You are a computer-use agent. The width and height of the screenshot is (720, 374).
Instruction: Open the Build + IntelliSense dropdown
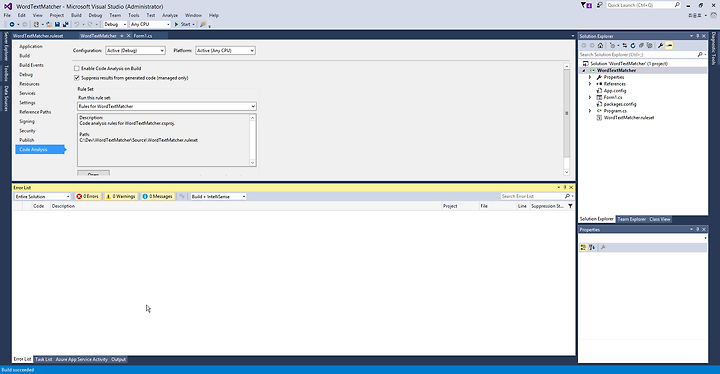219,196
